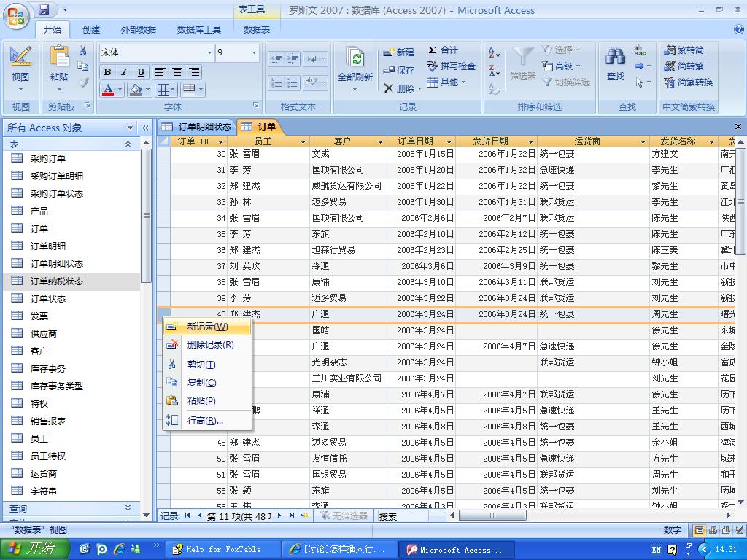Click the Save icon in quick access toolbar

click(x=44, y=9)
